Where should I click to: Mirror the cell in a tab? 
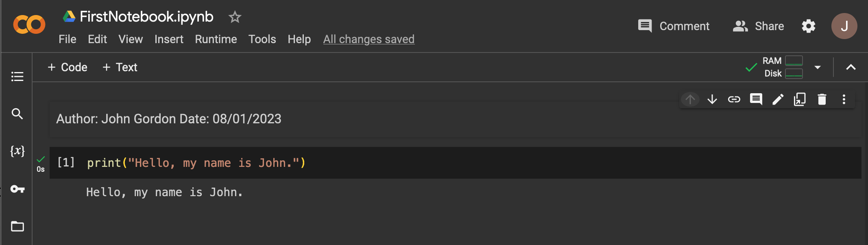click(x=800, y=99)
